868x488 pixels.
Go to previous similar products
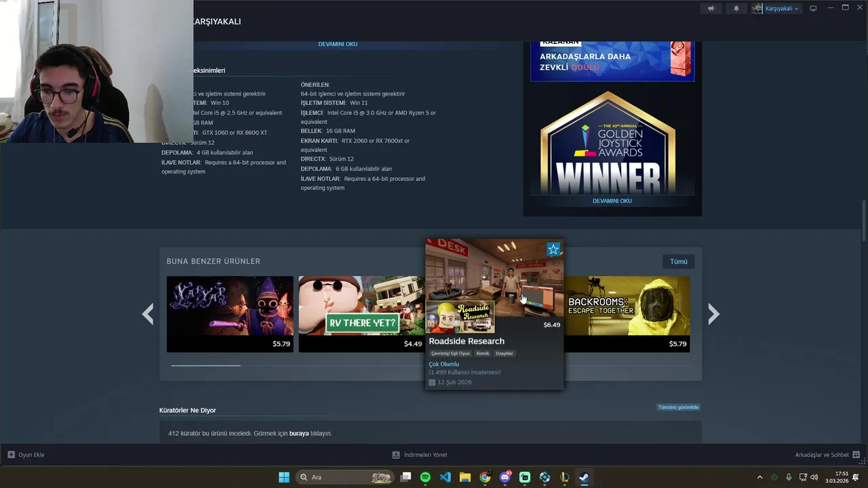click(x=148, y=314)
